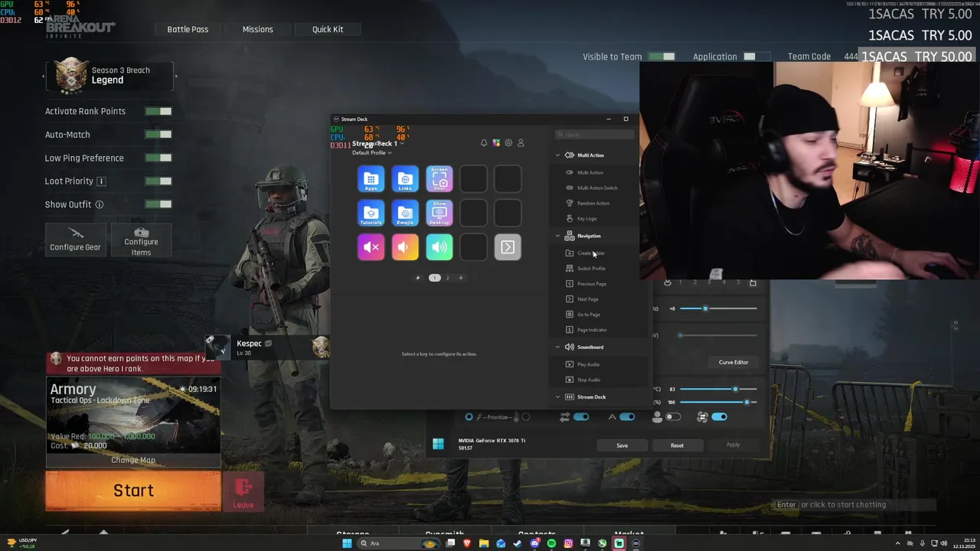Select the volume up key
The image size is (980, 551).
439,247
